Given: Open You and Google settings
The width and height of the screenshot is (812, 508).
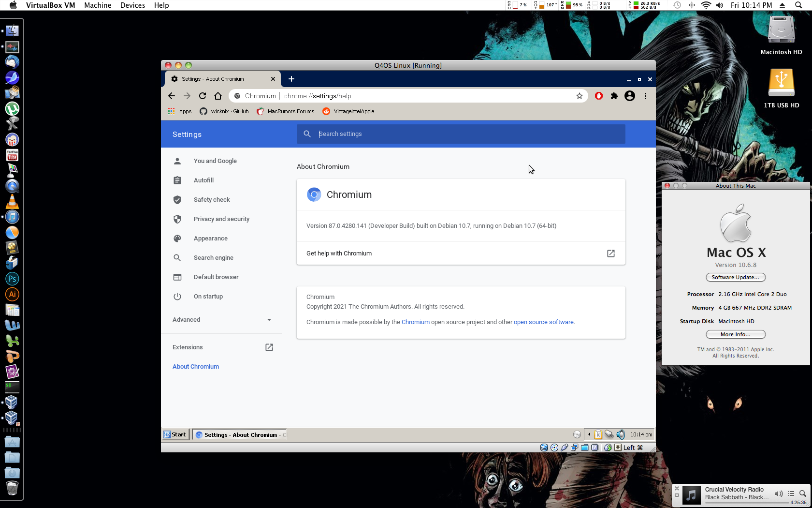Looking at the screenshot, I should [215, 161].
